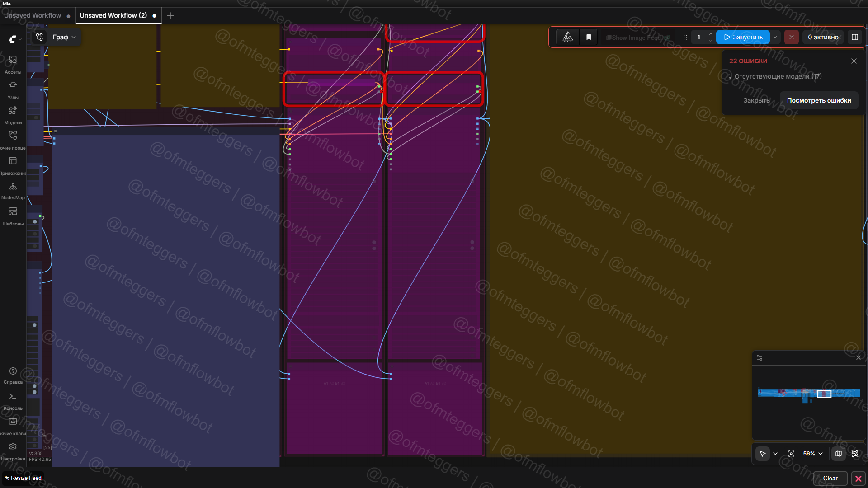Image resolution: width=868 pixels, height=488 pixels.
Task: Click the fit view icon near zoom
Action: tap(791, 454)
